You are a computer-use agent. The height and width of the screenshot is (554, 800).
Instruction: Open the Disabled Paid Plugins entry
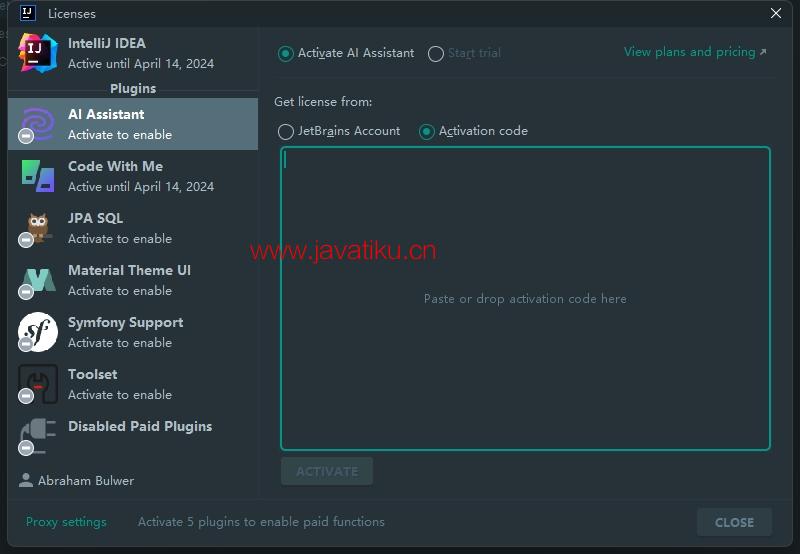coord(133,436)
